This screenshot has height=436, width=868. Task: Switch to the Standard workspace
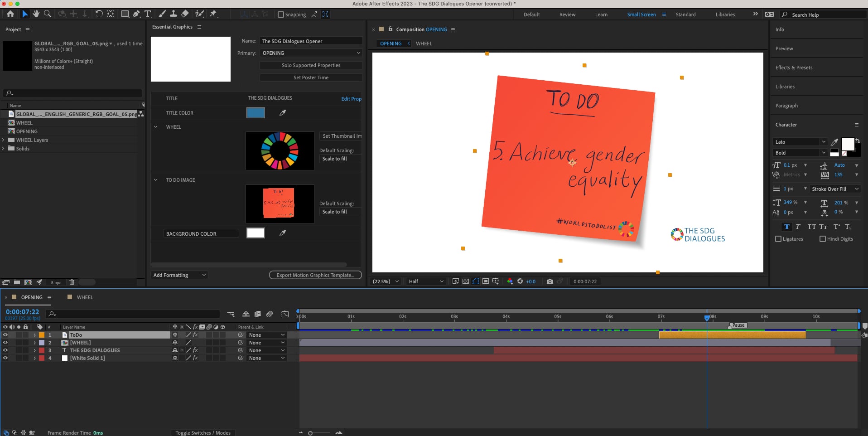coord(685,15)
